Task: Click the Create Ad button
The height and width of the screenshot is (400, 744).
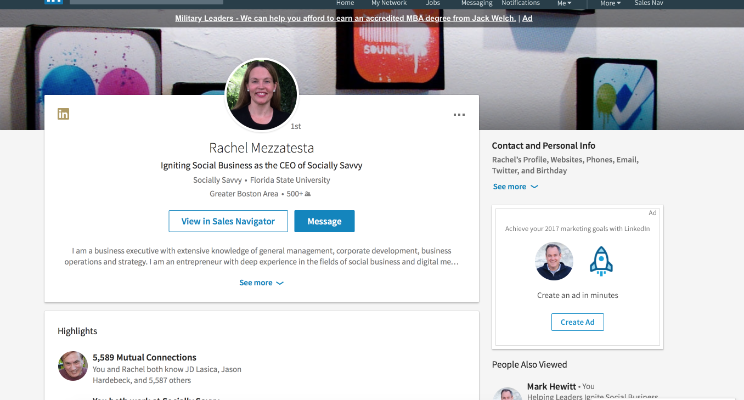Action: (577, 322)
